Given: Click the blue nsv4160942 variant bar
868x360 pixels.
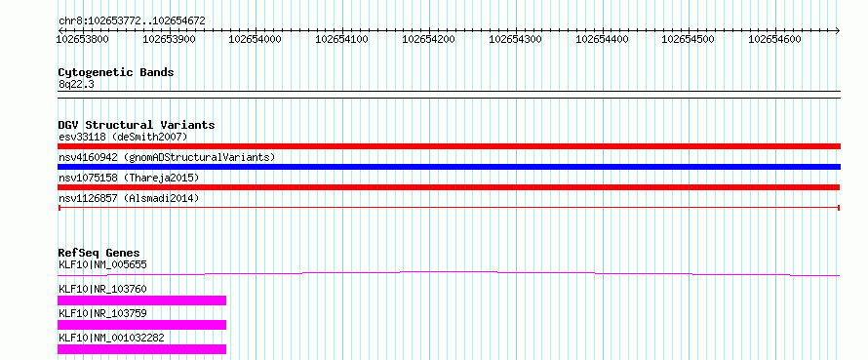Looking at the screenshot, I should (449, 167).
